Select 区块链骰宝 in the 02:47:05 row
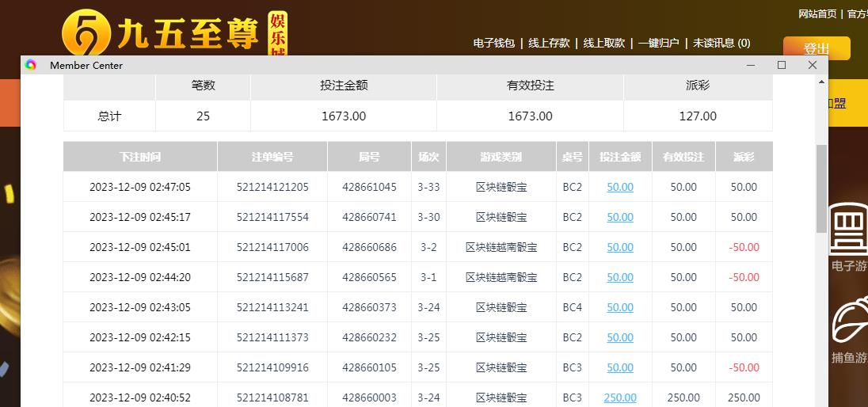Image resolution: width=868 pixels, height=407 pixels. [501, 187]
